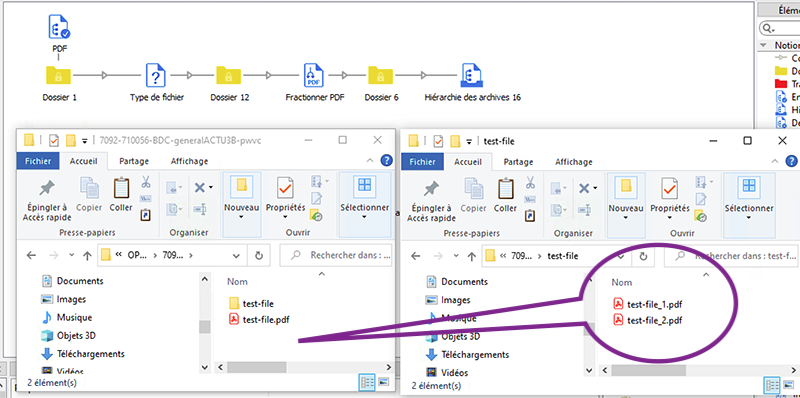Click search field in test-file window
This screenshot has width=800, height=398.
[731, 256]
